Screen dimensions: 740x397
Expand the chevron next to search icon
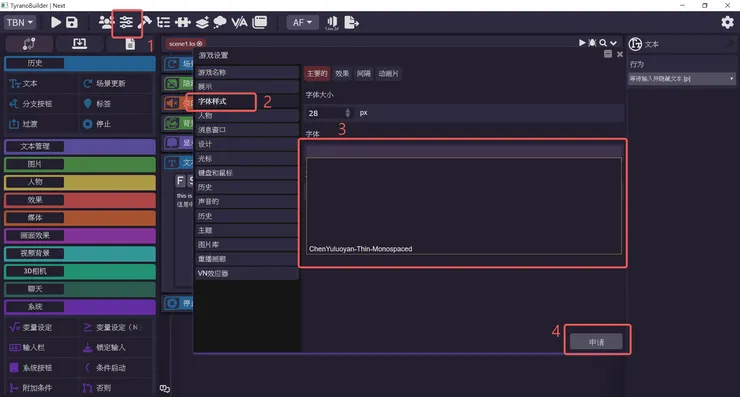point(614,43)
